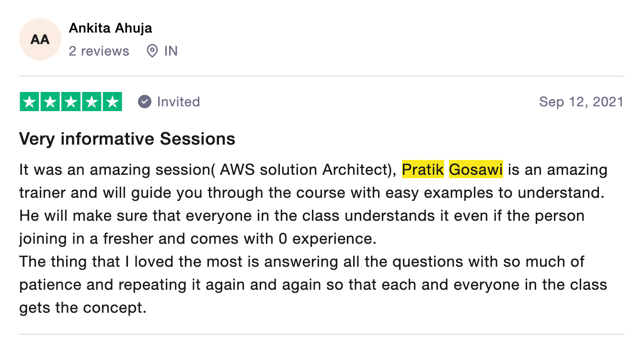
Task: Click the review date Sep 12, 2021
Action: [581, 102]
